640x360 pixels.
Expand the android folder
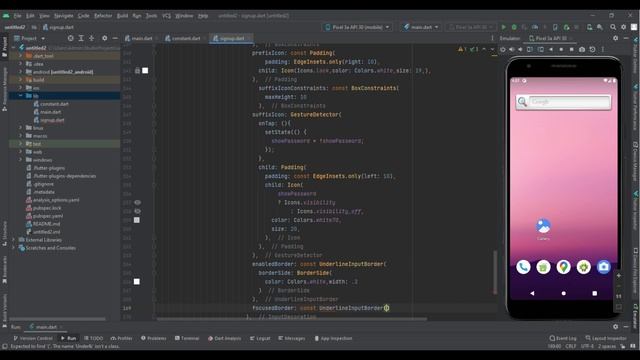(20, 72)
